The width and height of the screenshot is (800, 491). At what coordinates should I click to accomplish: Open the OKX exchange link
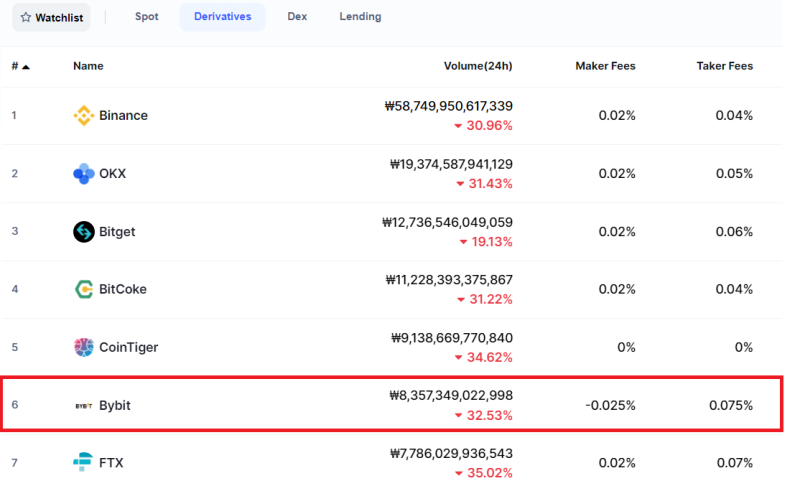coord(112,174)
